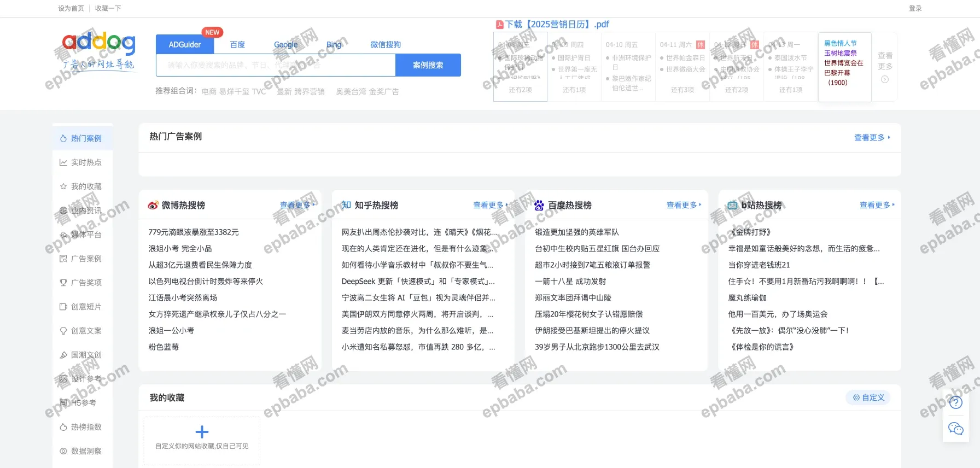Open 779元滴眼液暴涨至3382元
This screenshot has width=980, height=468.
pos(194,232)
